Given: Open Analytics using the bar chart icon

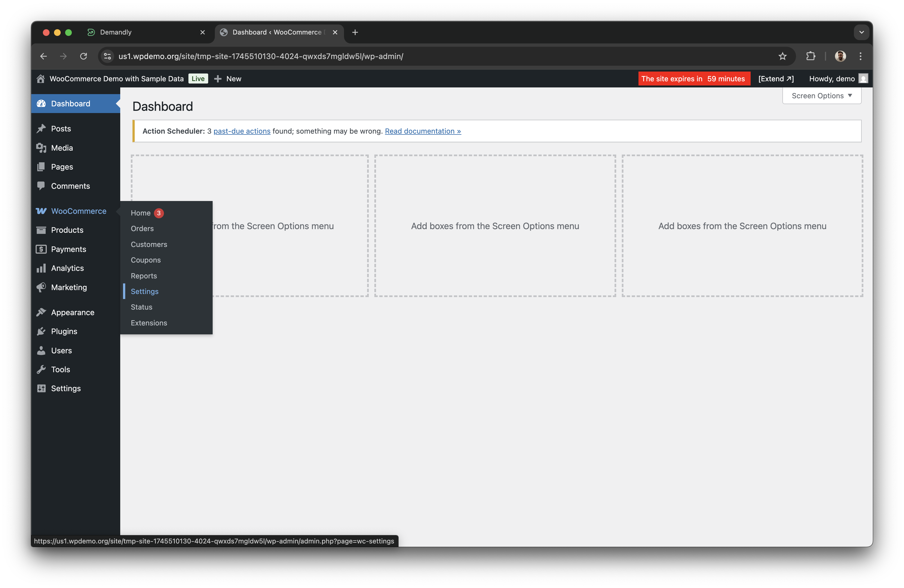Looking at the screenshot, I should pyautogui.click(x=41, y=268).
